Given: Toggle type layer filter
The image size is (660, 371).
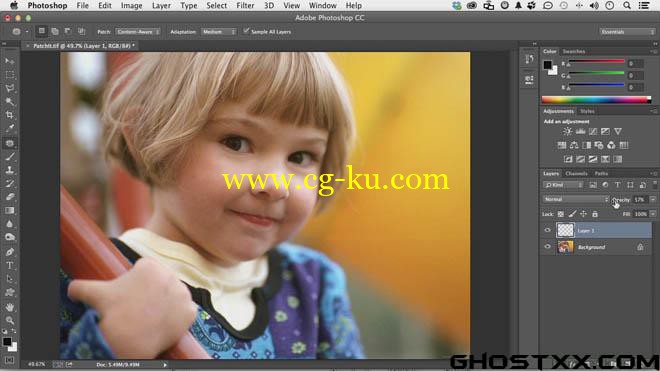Looking at the screenshot, I should [617, 185].
